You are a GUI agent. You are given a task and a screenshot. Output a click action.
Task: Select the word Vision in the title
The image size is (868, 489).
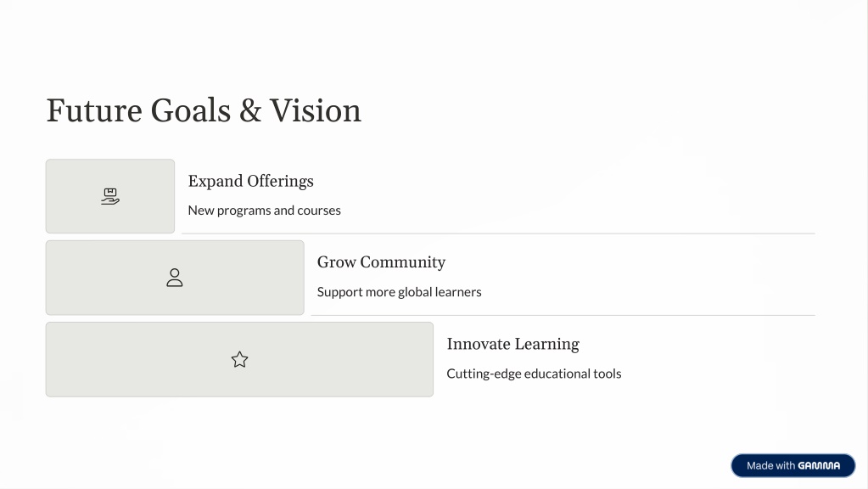(315, 110)
